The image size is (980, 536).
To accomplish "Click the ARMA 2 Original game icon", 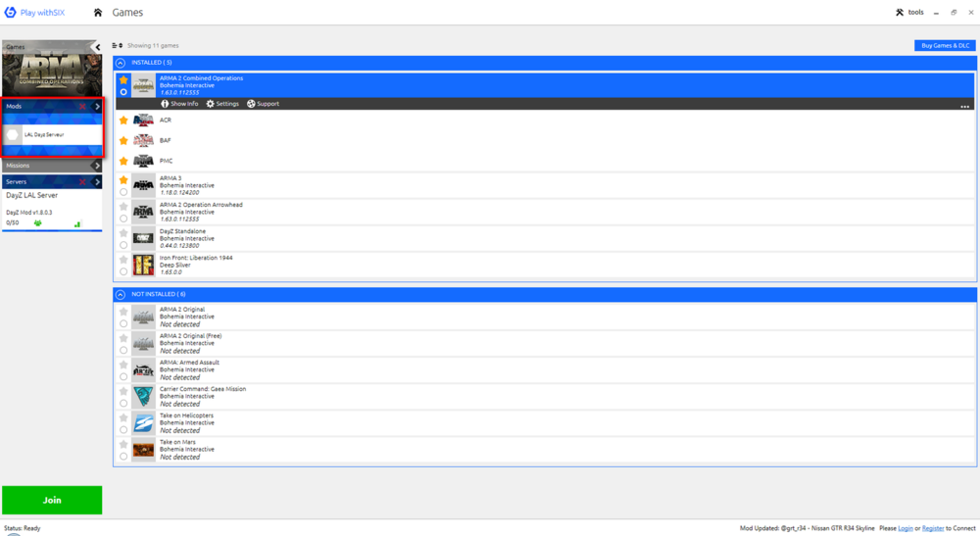I will 143,317.
